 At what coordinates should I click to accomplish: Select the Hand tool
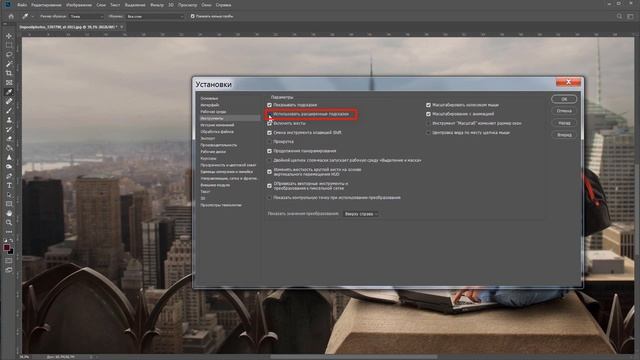(9, 213)
